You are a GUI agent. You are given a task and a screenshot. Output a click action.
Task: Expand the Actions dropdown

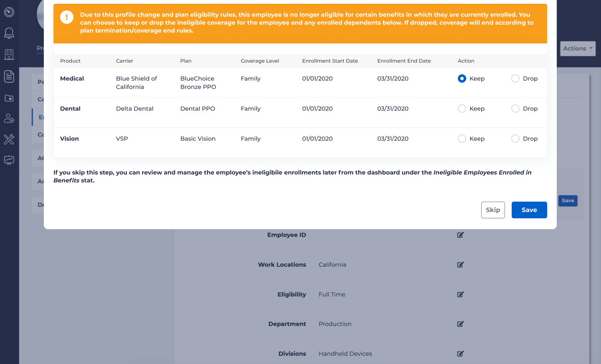578,48
